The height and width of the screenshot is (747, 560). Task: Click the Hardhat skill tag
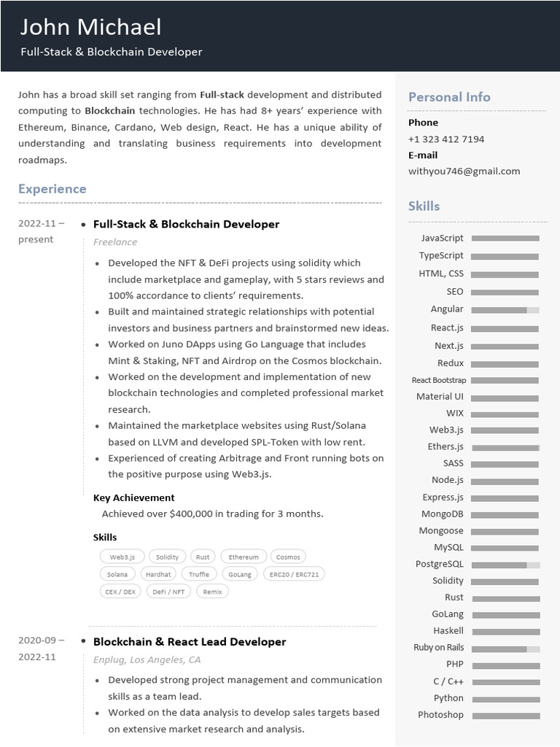tap(158, 574)
